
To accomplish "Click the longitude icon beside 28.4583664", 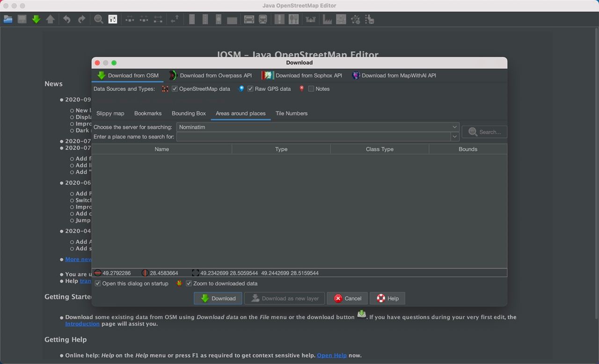I will click(145, 273).
